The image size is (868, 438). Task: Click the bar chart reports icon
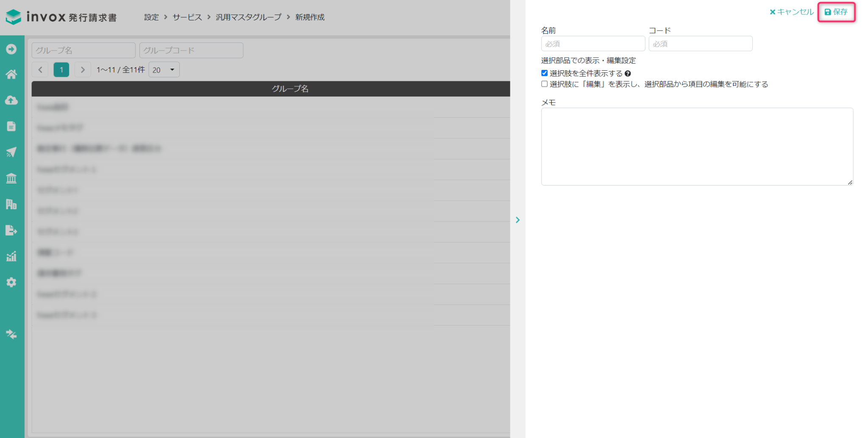11,256
